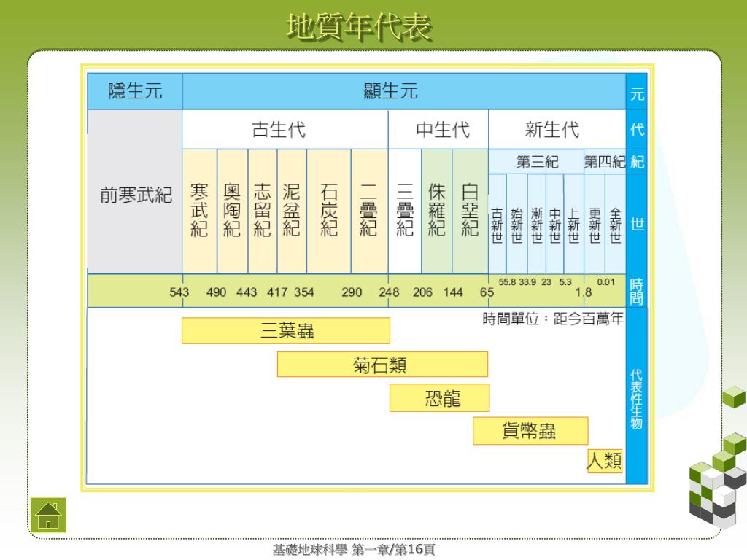Select the 石炭紀 period column
The image size is (747, 560).
coord(328,211)
